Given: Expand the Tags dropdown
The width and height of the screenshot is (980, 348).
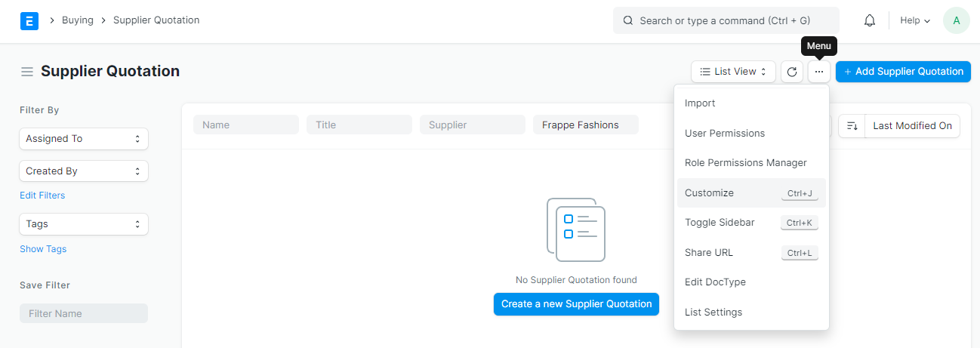Looking at the screenshot, I should [83, 224].
